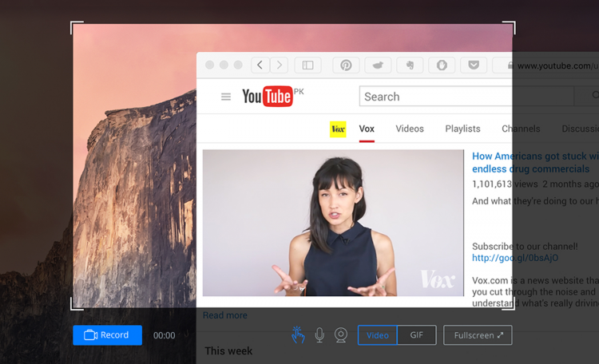Play the featured Vox video thumbnail
This screenshot has height=364, width=599.
pyautogui.click(x=333, y=223)
